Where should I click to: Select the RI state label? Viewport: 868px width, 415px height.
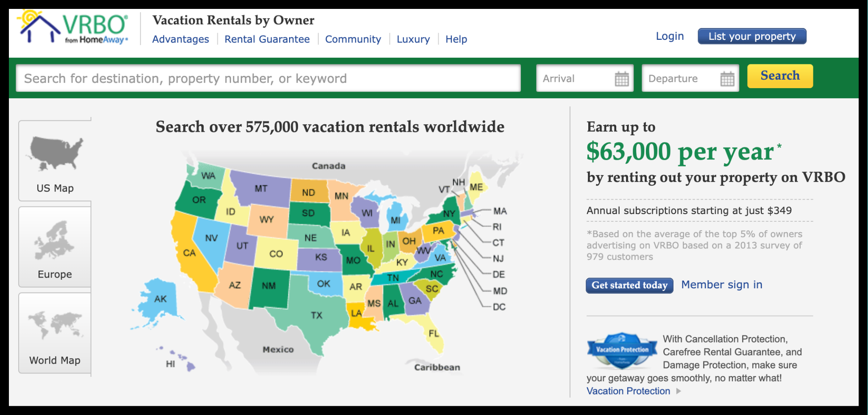(x=497, y=227)
